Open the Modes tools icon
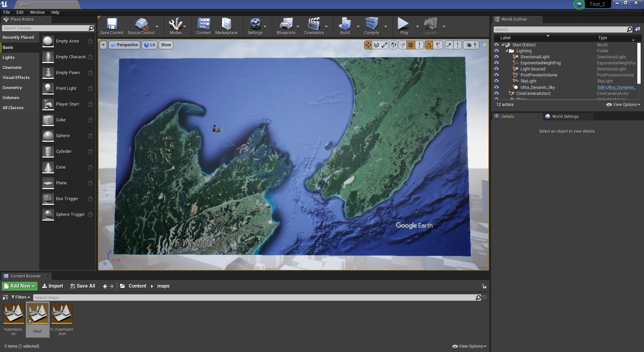The height and width of the screenshot is (352, 644). pyautogui.click(x=175, y=26)
